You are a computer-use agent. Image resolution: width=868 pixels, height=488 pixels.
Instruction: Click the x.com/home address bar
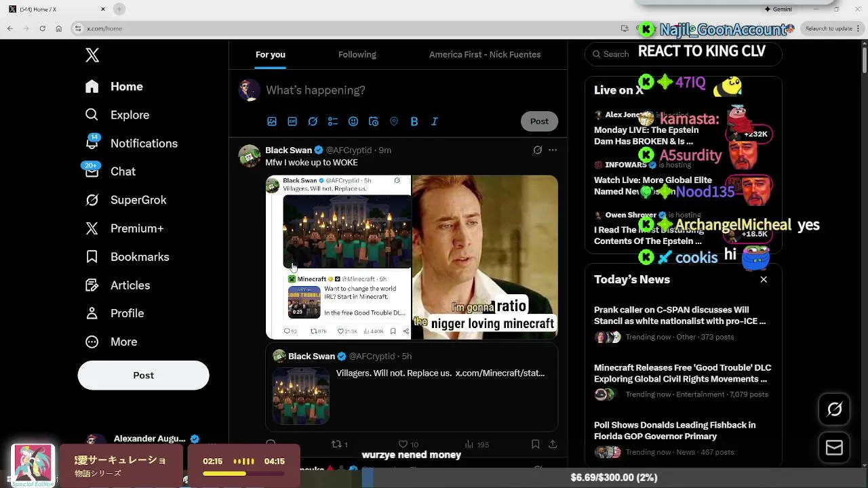346,28
